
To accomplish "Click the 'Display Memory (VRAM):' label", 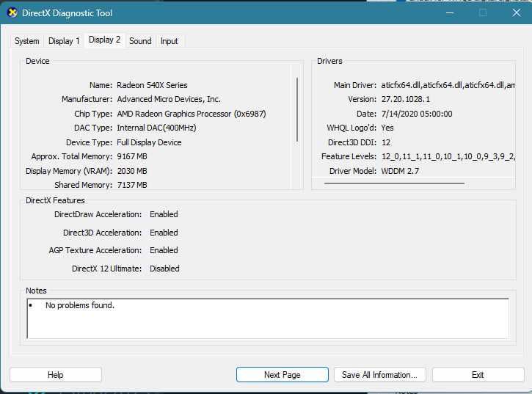I will click(x=69, y=171).
